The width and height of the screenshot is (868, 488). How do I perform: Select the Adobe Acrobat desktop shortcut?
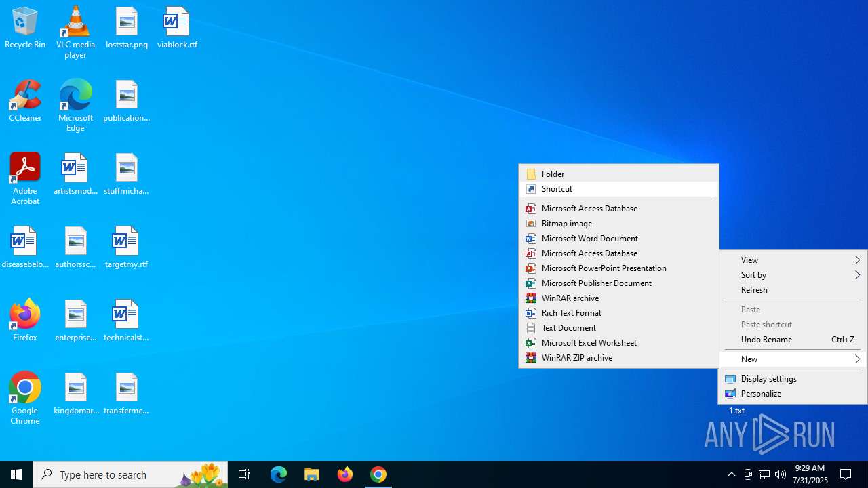[x=25, y=179]
